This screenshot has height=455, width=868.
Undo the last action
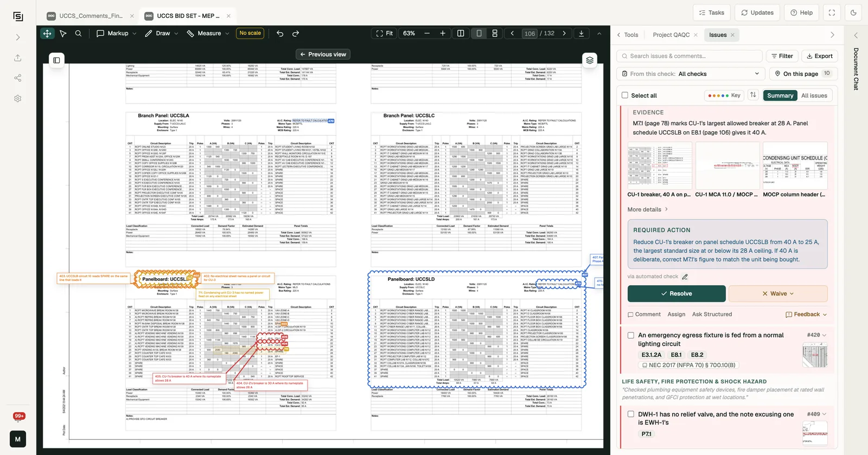pos(280,33)
